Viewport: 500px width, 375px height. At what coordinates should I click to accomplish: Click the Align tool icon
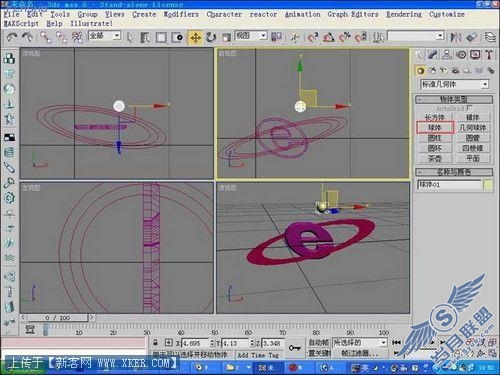pyautogui.click(x=471, y=37)
